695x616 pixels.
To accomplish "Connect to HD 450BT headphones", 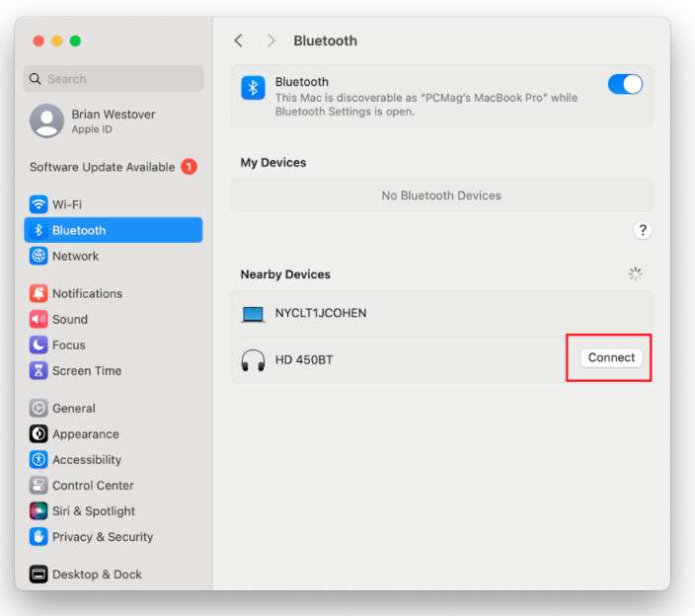I will (611, 357).
